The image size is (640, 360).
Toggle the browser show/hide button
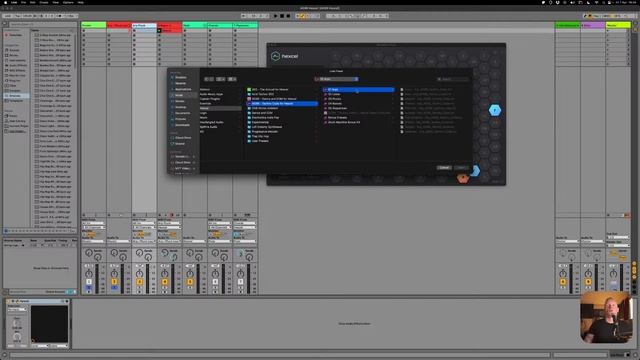5,24
